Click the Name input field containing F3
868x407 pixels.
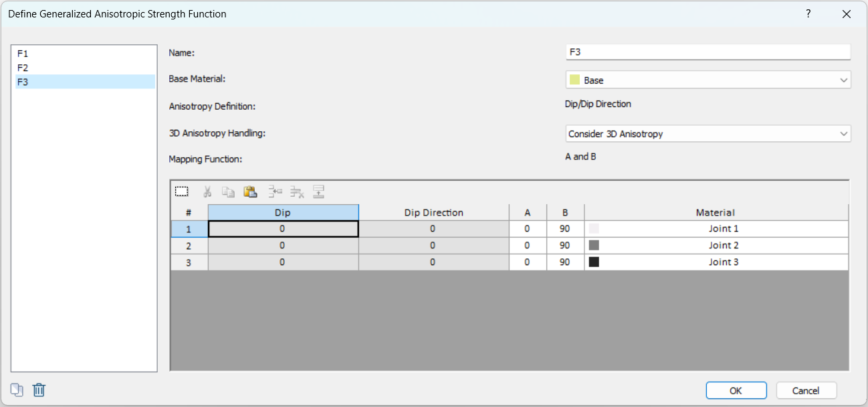[x=708, y=52]
